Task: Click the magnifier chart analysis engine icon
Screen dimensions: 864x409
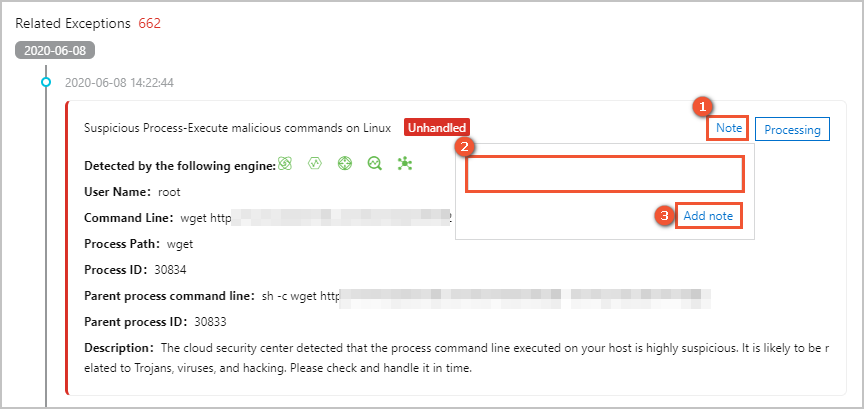Action: (375, 163)
